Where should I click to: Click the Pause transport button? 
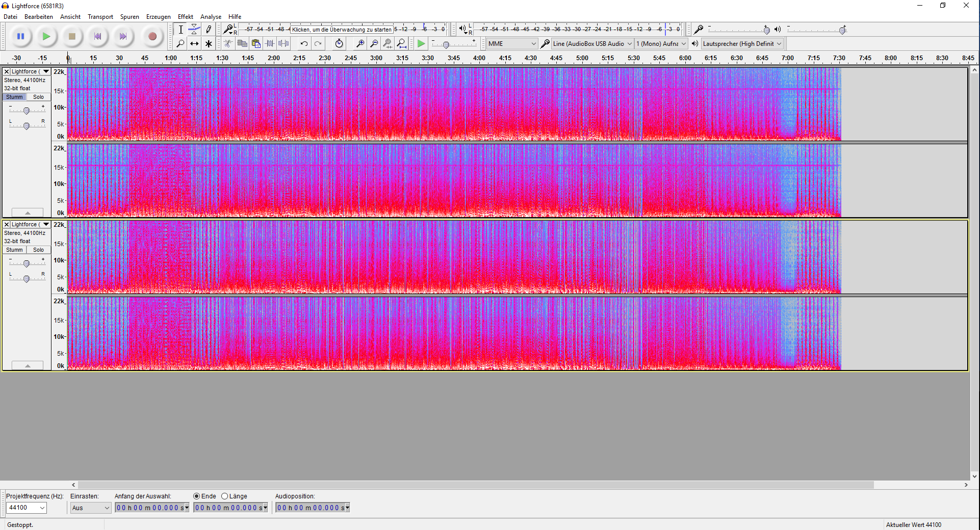point(20,36)
